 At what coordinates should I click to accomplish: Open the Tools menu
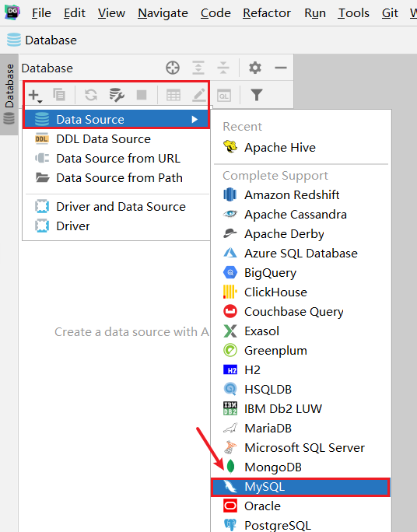(x=353, y=13)
